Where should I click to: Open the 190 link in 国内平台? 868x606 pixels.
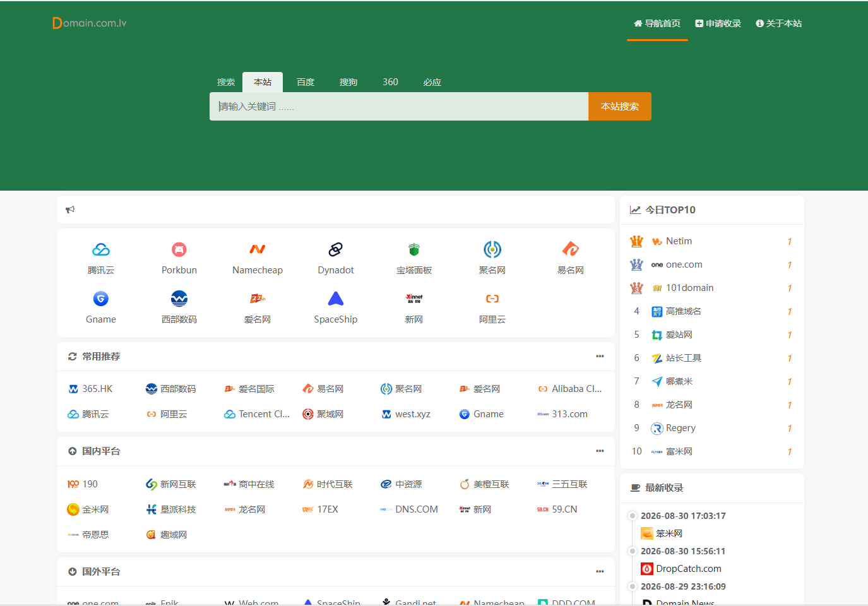click(83, 484)
